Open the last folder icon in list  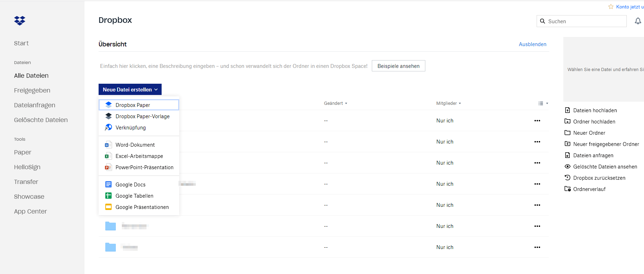click(x=111, y=247)
